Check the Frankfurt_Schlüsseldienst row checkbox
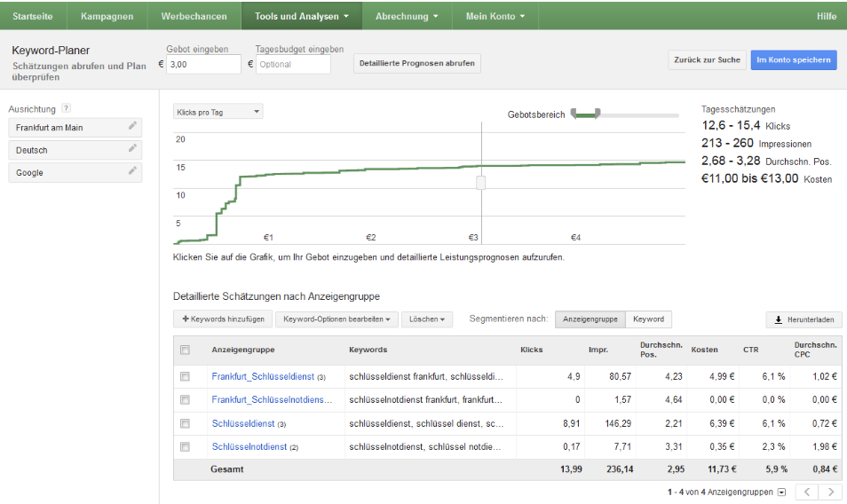The width and height of the screenshot is (847, 504). [x=186, y=376]
